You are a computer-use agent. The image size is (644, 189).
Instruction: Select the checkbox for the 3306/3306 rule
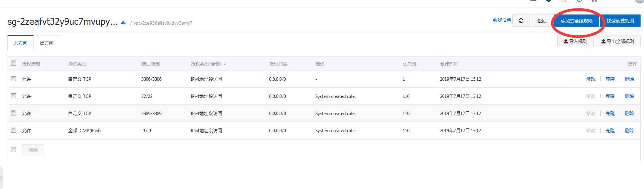(14, 79)
